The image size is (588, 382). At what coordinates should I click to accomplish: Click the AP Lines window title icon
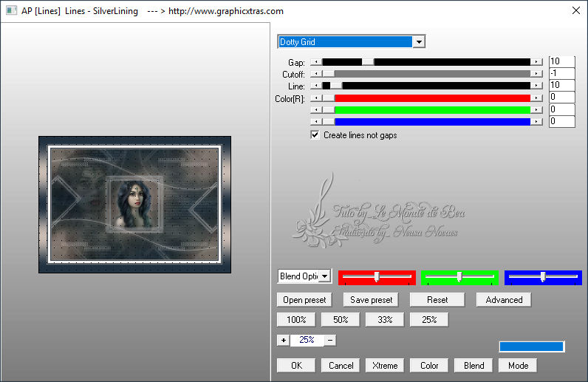click(x=11, y=10)
